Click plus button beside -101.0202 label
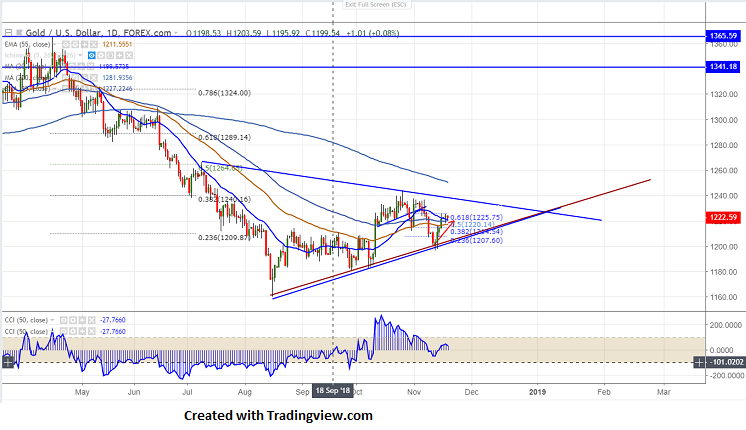746x430 pixels. (x=699, y=363)
